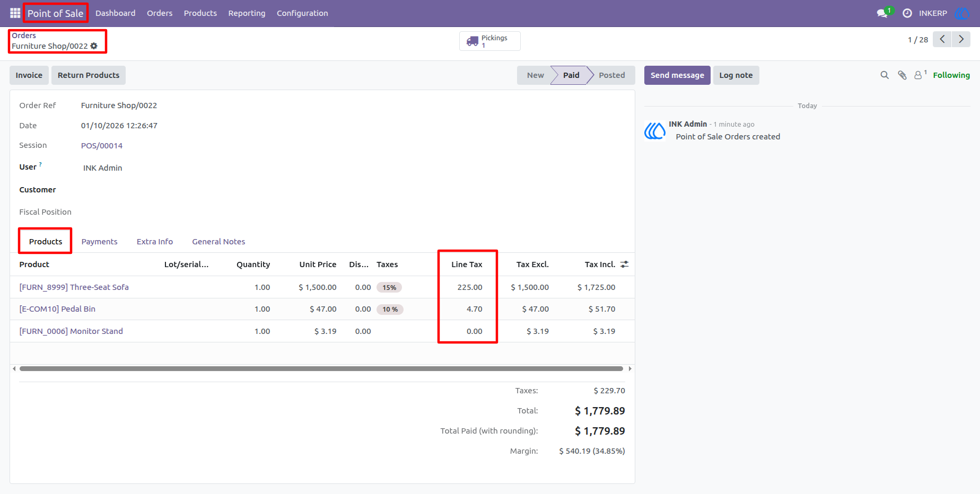Viewport: 980px width, 494px height.
Task: Switch to the Payments tab
Action: [99, 242]
